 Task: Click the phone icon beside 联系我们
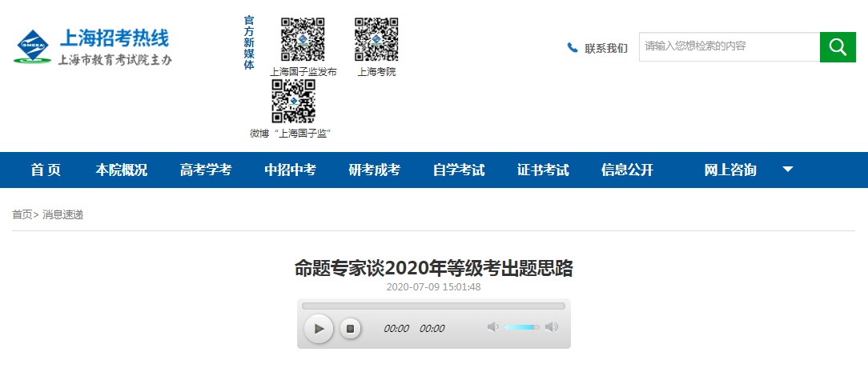(x=573, y=48)
